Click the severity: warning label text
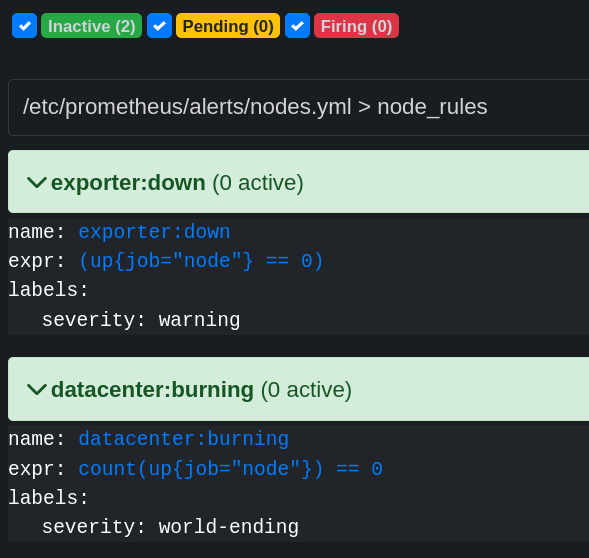Image resolution: width=589 pixels, height=558 pixels. tap(141, 320)
